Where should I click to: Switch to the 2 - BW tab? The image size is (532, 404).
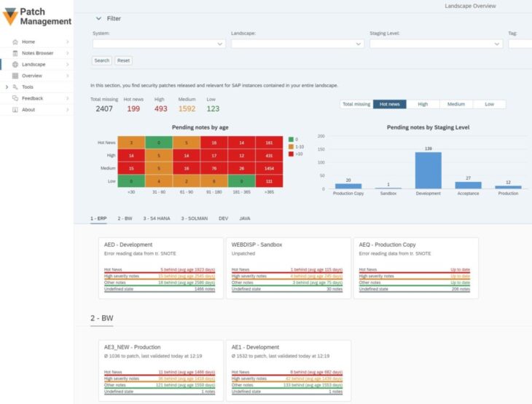point(125,218)
